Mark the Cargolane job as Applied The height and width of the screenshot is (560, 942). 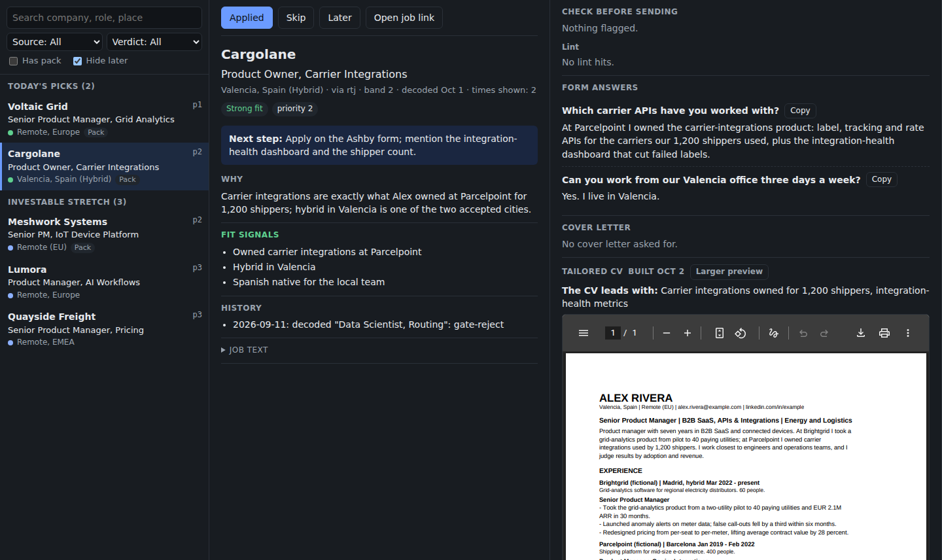pos(247,18)
